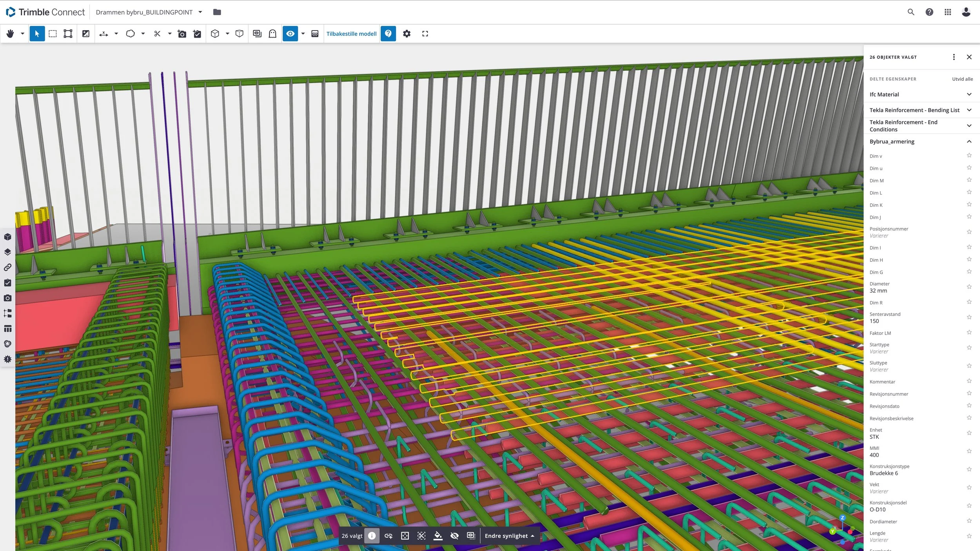Open the Endre synlighet menu

pos(509,536)
